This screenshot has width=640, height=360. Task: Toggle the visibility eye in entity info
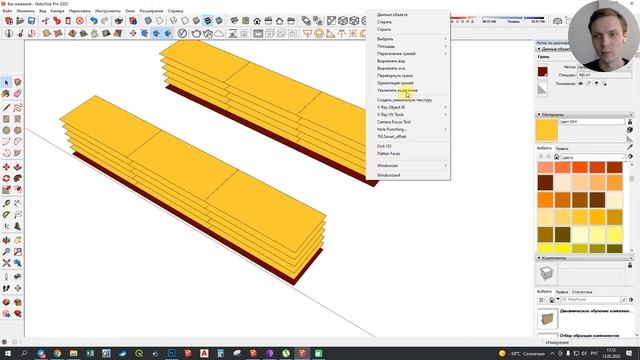[580, 84]
